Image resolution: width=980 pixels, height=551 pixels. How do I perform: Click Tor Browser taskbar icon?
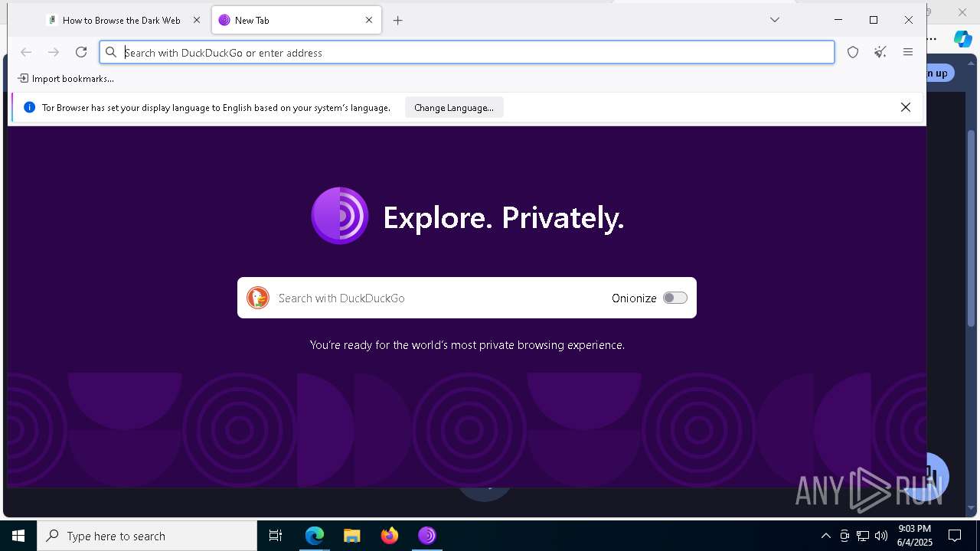point(427,536)
